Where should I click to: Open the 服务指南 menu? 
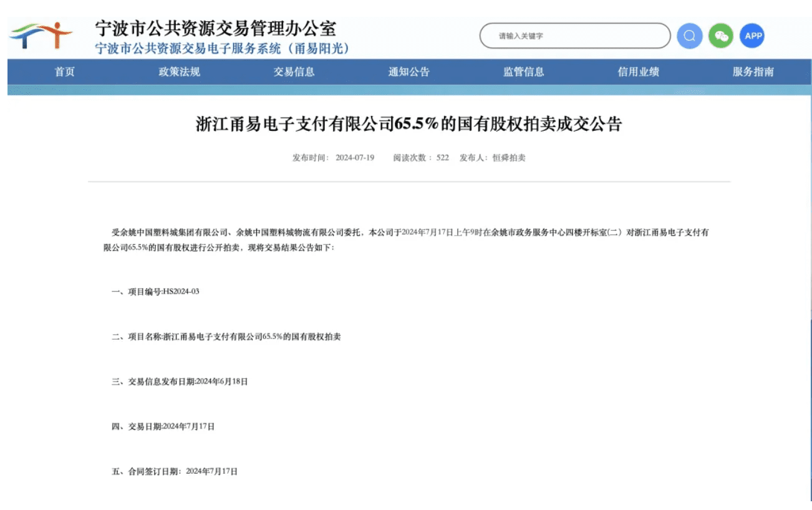click(x=753, y=72)
